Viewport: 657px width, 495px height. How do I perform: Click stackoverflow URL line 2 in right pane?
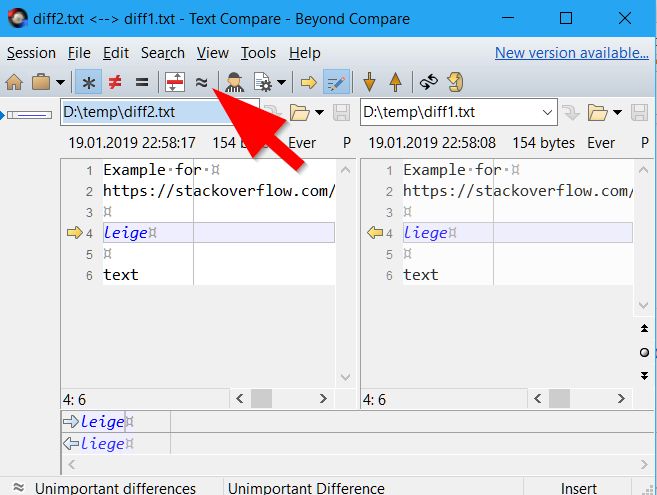pos(517,191)
